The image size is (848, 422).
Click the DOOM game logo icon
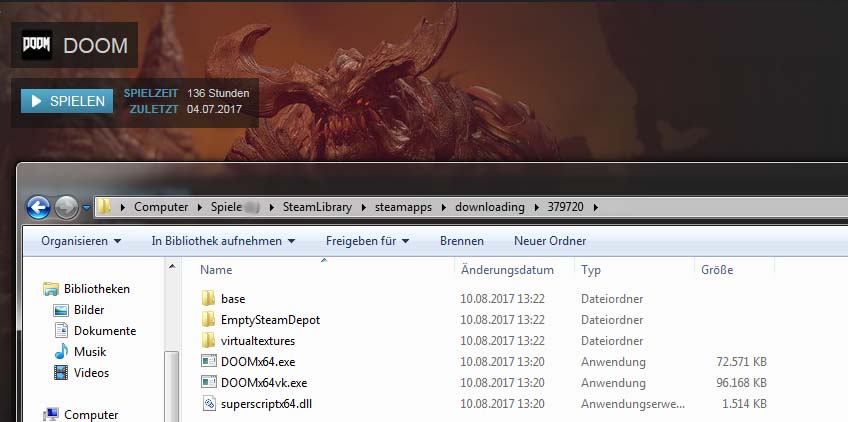(x=37, y=45)
